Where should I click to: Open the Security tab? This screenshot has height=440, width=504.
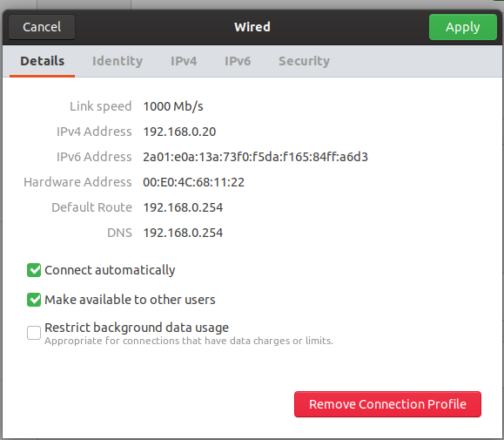click(304, 61)
